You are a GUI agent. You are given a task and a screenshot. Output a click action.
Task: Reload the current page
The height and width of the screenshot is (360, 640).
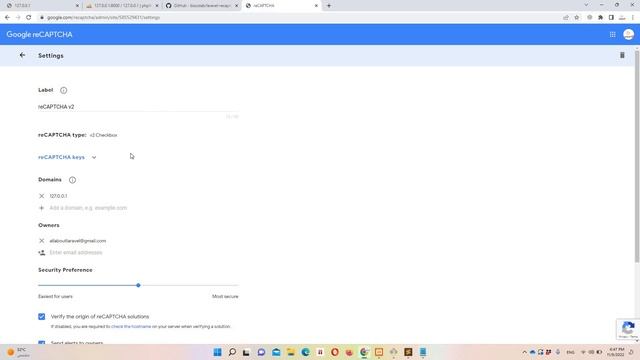[x=29, y=18]
